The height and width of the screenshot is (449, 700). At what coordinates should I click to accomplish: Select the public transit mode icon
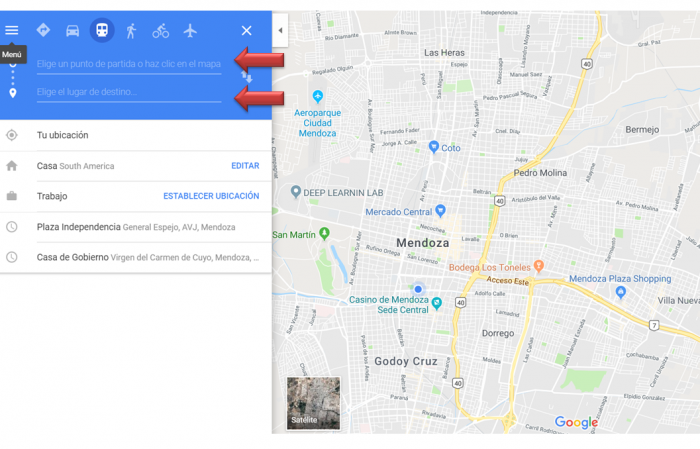(x=102, y=30)
